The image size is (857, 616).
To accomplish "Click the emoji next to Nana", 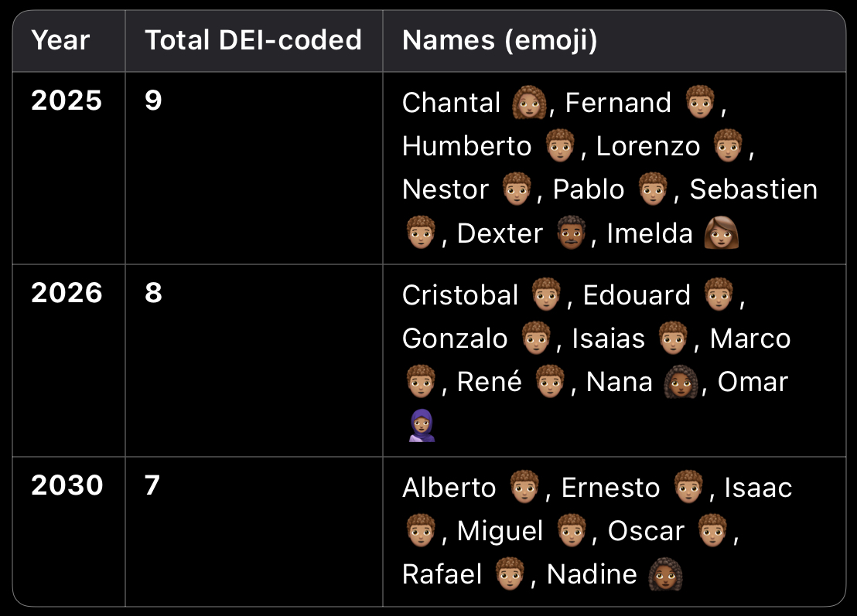I will [681, 382].
